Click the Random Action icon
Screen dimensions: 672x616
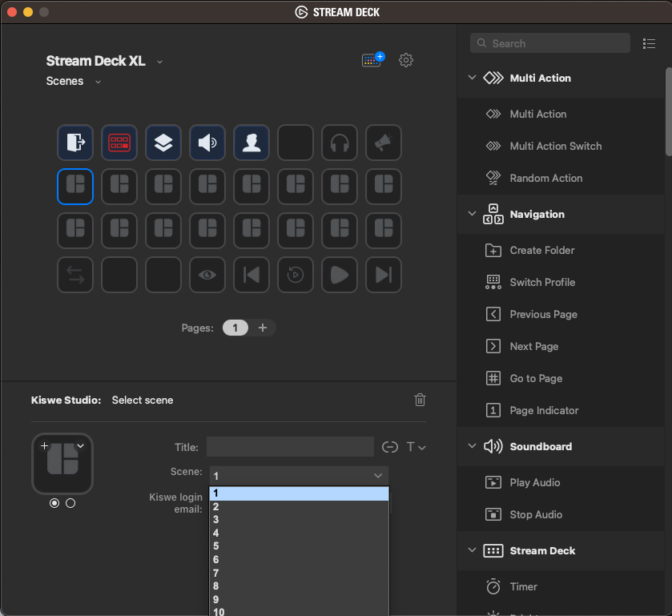point(493,178)
